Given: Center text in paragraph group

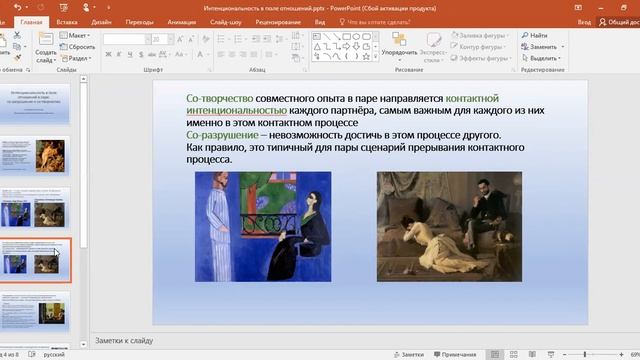Looking at the screenshot, I should pos(232,54).
